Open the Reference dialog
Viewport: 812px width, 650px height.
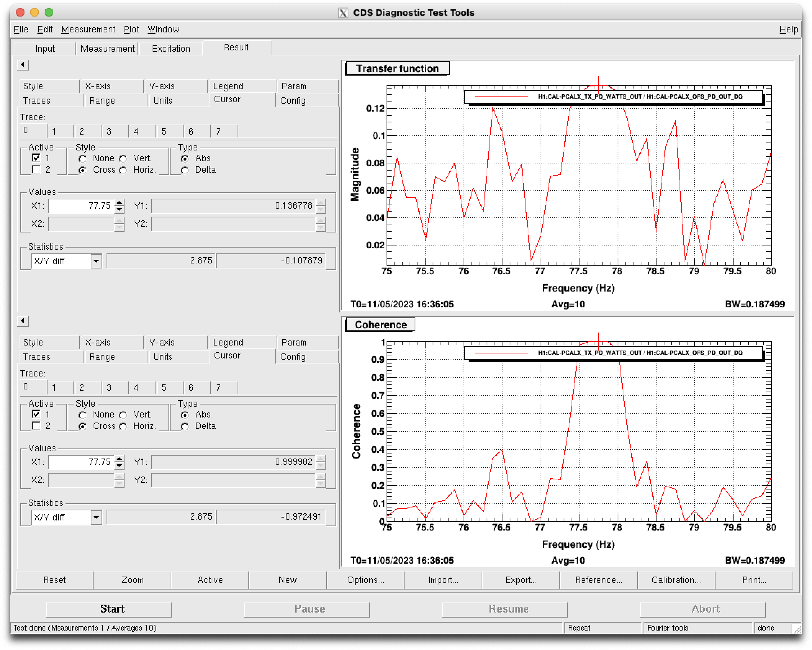point(599,580)
